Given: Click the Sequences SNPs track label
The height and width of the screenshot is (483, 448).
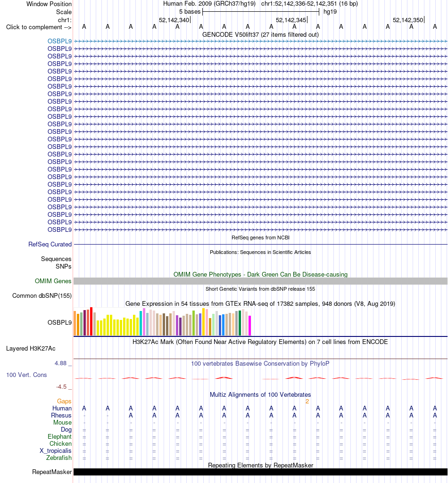Looking at the screenshot, I should [56, 262].
